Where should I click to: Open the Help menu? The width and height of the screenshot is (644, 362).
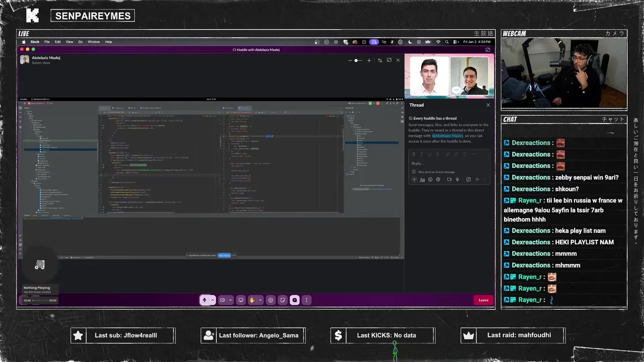click(108, 42)
